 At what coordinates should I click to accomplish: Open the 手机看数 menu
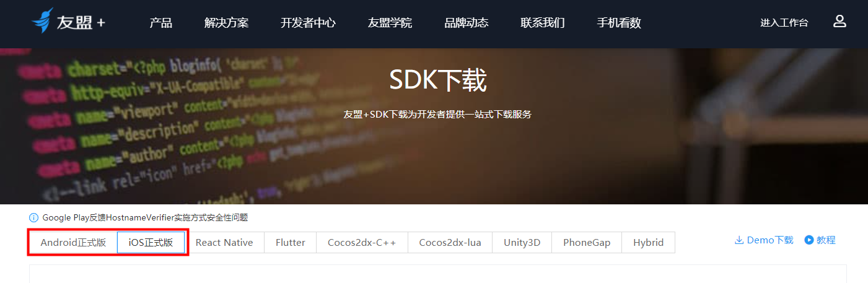tap(619, 23)
